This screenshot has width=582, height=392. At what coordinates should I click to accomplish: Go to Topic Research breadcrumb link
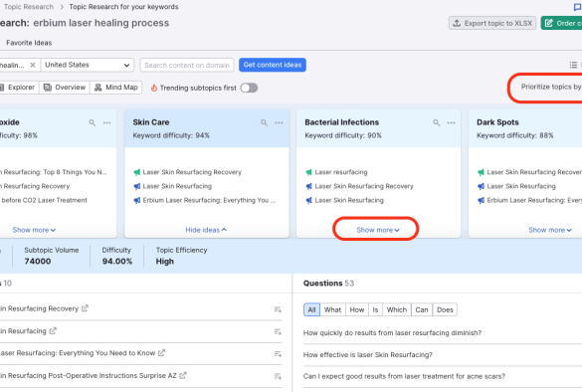pyautogui.click(x=29, y=7)
